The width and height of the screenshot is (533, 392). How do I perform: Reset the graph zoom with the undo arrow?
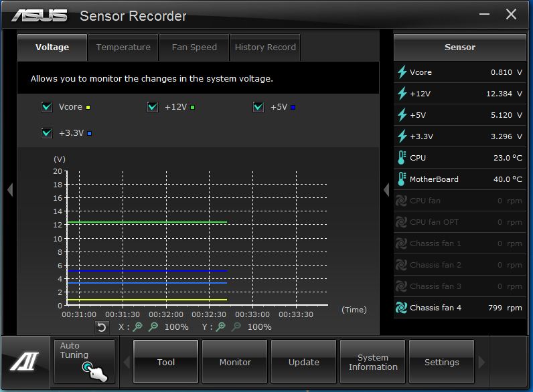tap(102, 327)
